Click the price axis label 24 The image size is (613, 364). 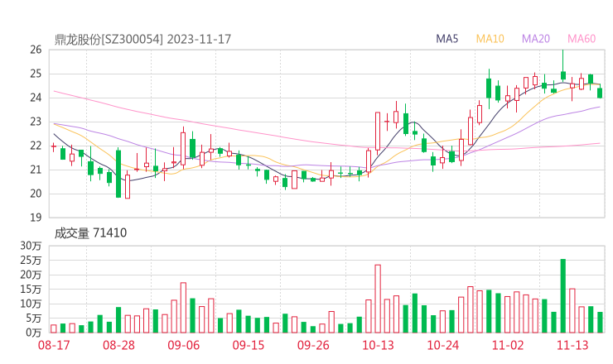point(36,98)
